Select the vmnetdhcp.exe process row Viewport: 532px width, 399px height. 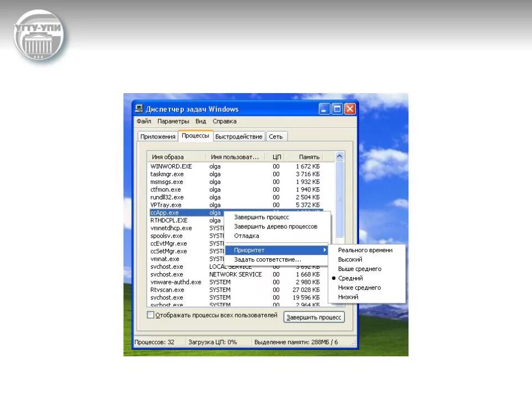point(187,228)
